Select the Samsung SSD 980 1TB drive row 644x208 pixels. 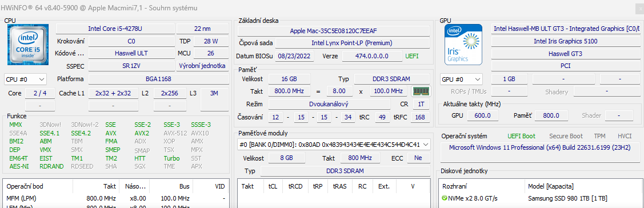(541, 198)
